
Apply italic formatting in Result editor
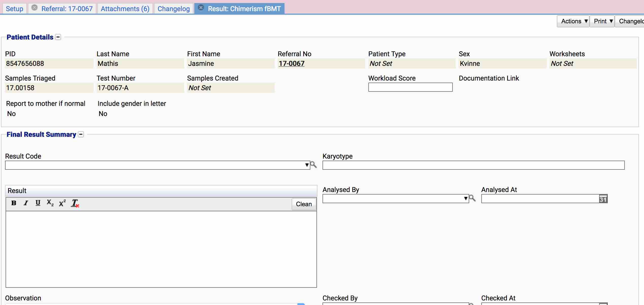click(x=26, y=203)
